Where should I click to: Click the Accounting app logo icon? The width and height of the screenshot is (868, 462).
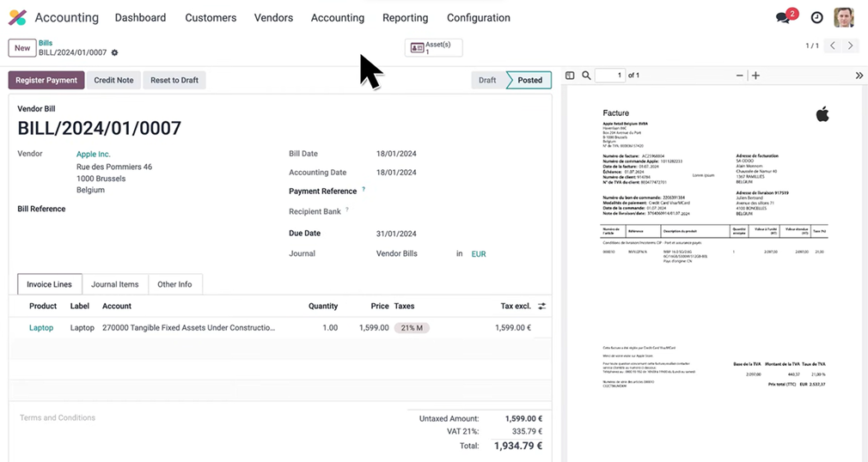pos(17,17)
